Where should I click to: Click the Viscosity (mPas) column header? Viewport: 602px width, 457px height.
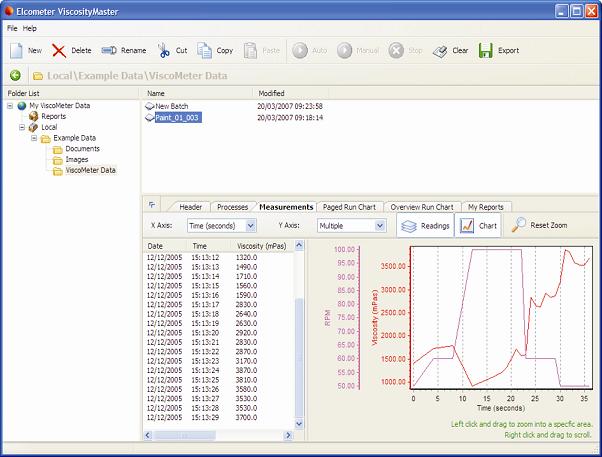(x=262, y=246)
